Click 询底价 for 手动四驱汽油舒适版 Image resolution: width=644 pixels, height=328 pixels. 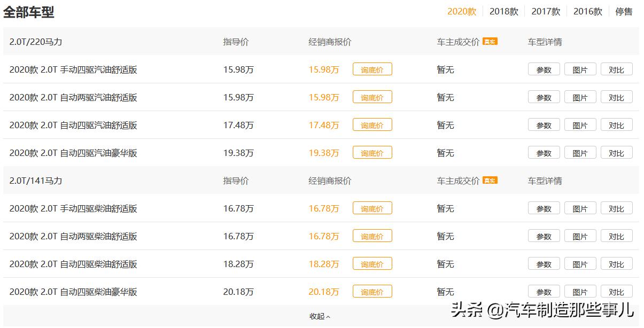tap(372, 69)
